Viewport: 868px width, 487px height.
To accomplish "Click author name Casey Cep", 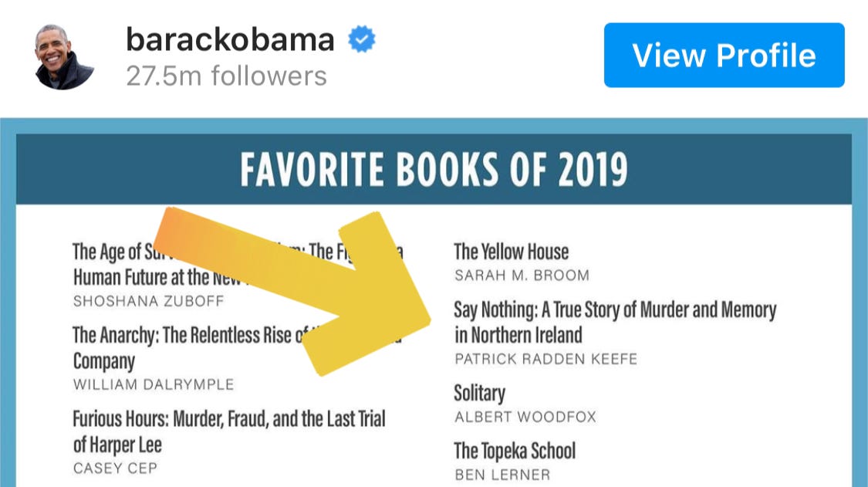I will [x=115, y=468].
